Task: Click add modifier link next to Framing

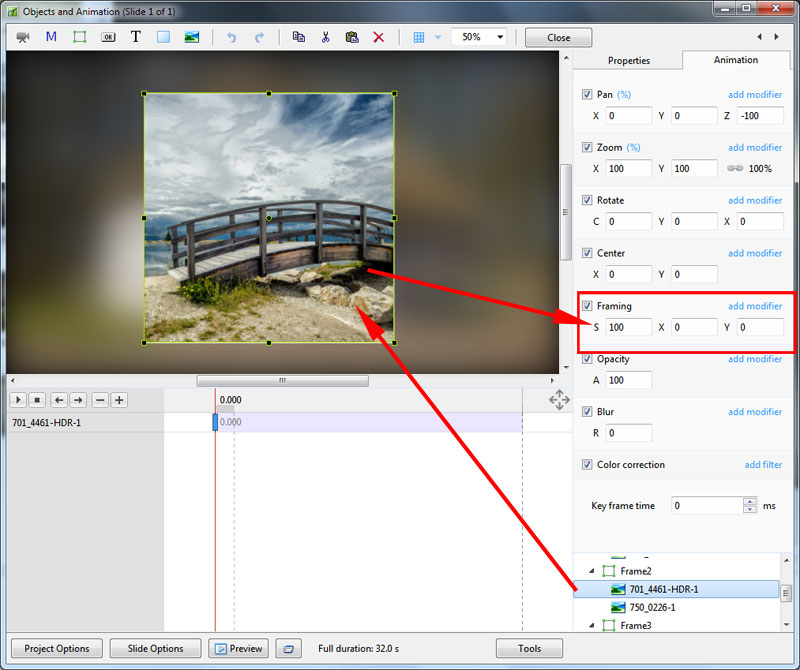Action: pyautogui.click(x=754, y=306)
